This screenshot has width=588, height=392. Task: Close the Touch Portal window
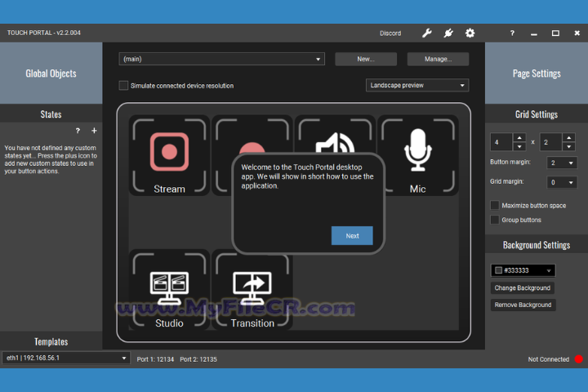[577, 33]
